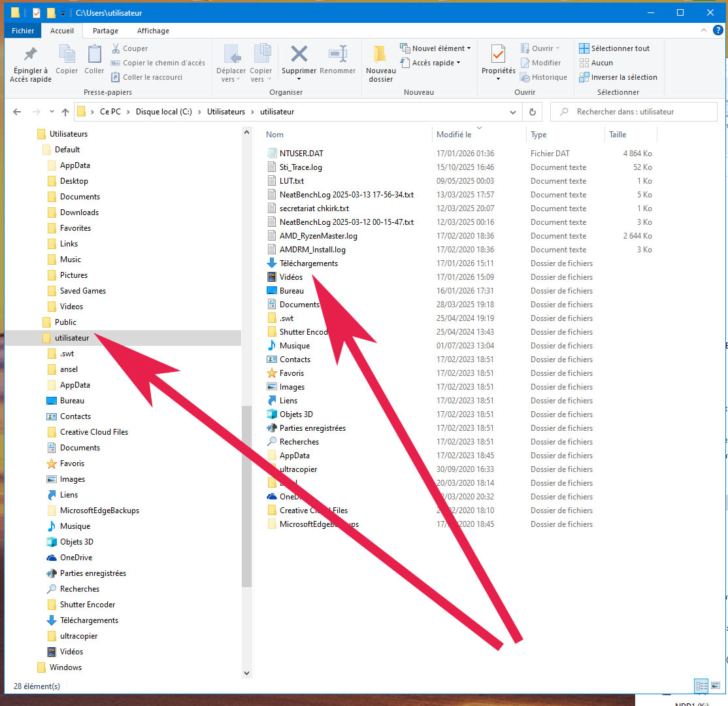The image size is (728, 706).
Task: Collapse the ribbon with the chevron
Action: pyautogui.click(x=703, y=30)
